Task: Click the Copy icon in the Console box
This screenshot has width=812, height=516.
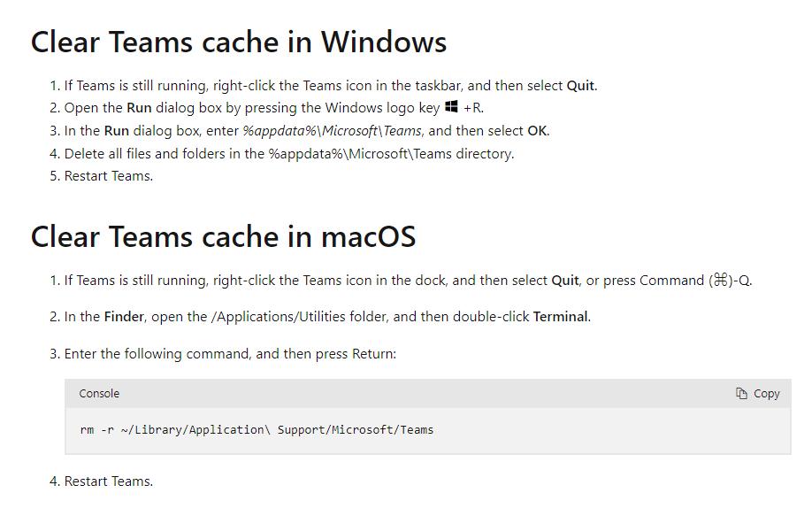Action: pyautogui.click(x=741, y=394)
